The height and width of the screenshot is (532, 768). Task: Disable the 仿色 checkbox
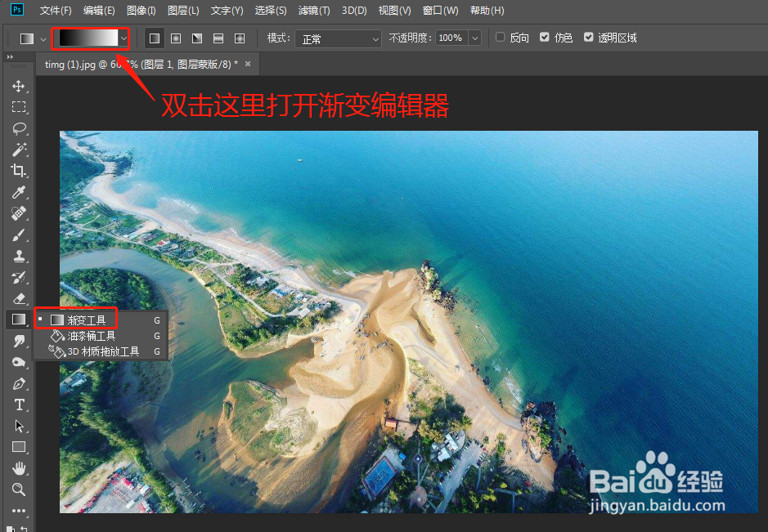[542, 38]
